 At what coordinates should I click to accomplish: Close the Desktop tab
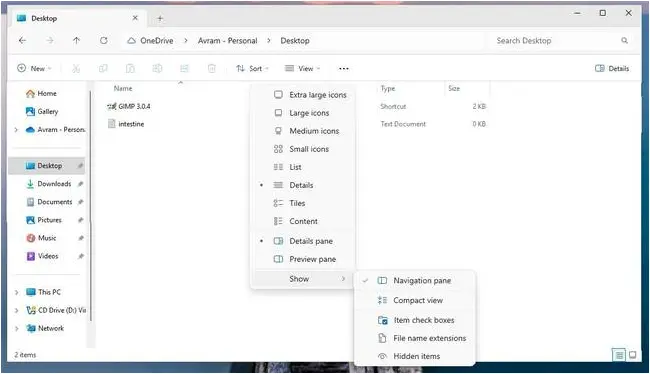point(135,18)
